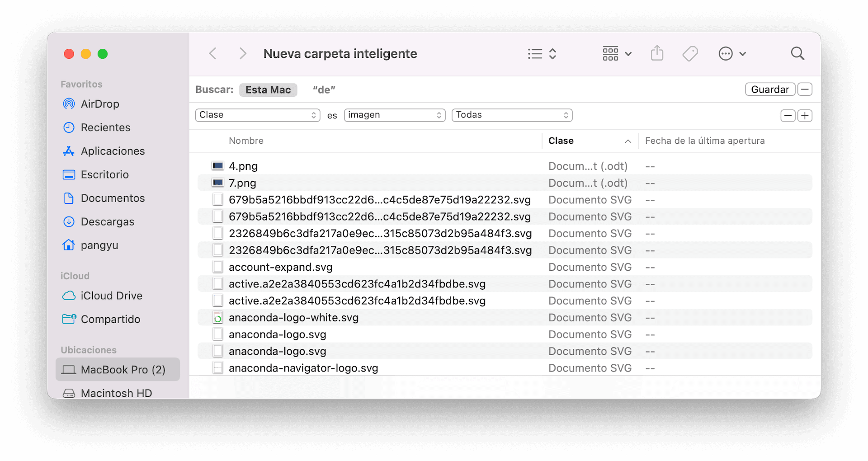
Task: Open search with magnifying glass icon
Action: pyautogui.click(x=797, y=53)
